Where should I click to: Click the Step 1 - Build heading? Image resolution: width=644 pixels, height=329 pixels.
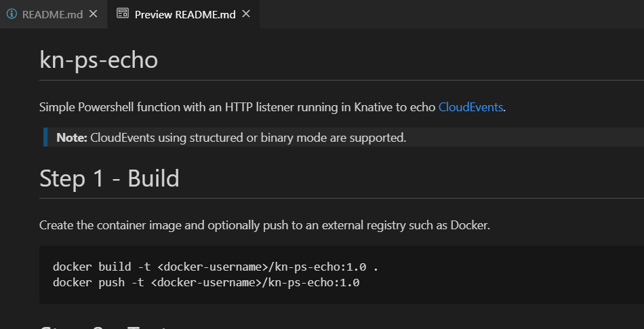[x=109, y=178]
